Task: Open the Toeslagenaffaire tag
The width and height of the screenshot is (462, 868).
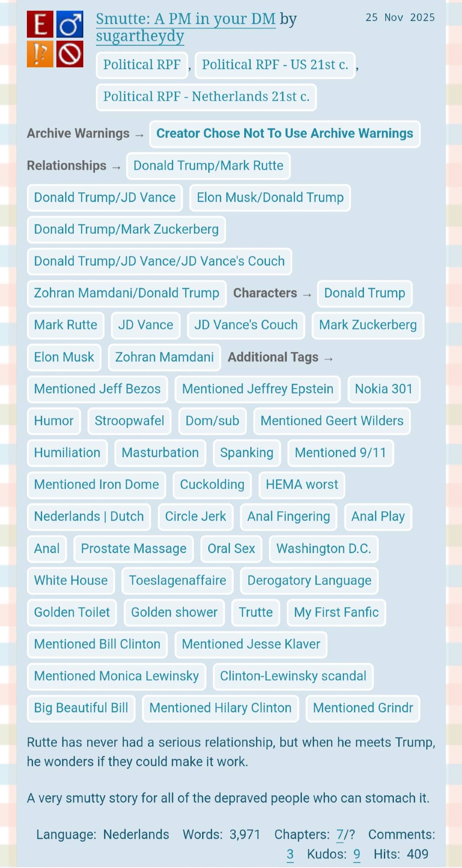Action: 177,581
